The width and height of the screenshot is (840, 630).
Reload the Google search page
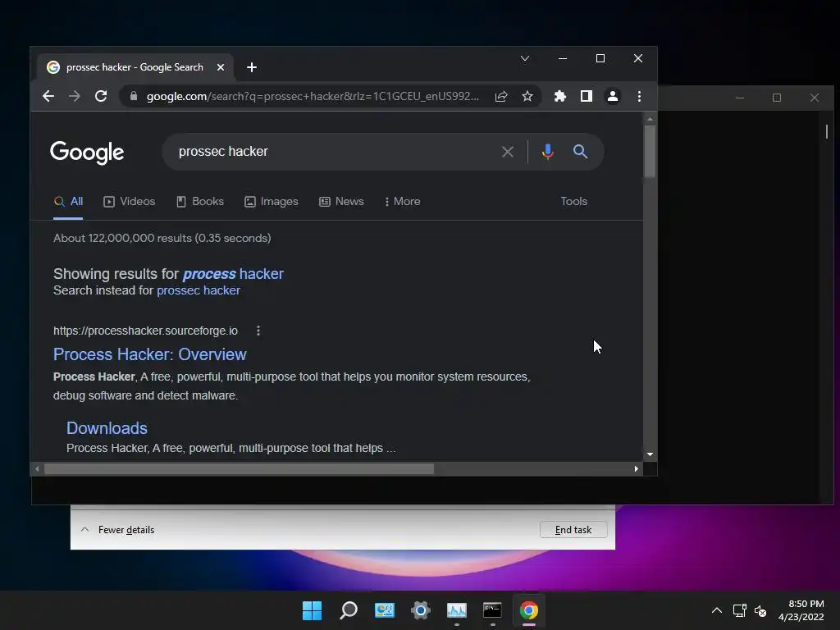click(101, 97)
